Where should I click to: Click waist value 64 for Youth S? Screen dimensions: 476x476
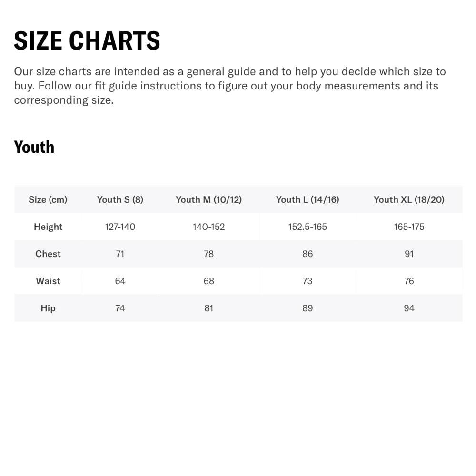[120, 281]
